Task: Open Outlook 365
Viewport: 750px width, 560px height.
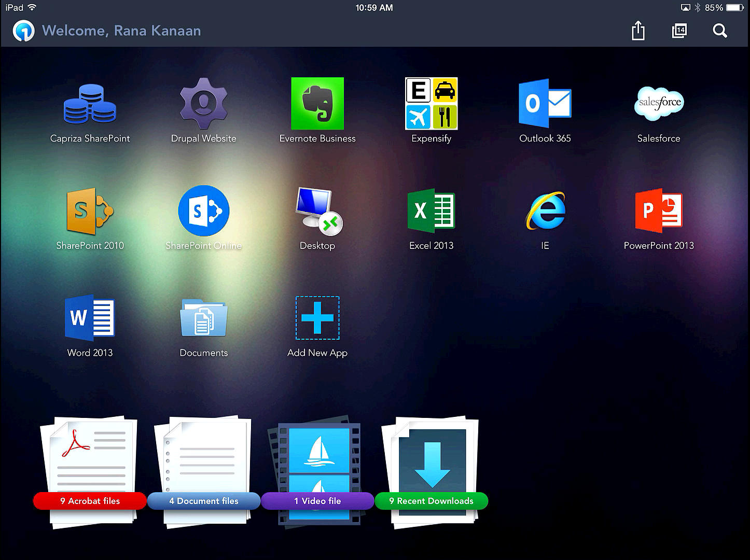Action: (545, 104)
